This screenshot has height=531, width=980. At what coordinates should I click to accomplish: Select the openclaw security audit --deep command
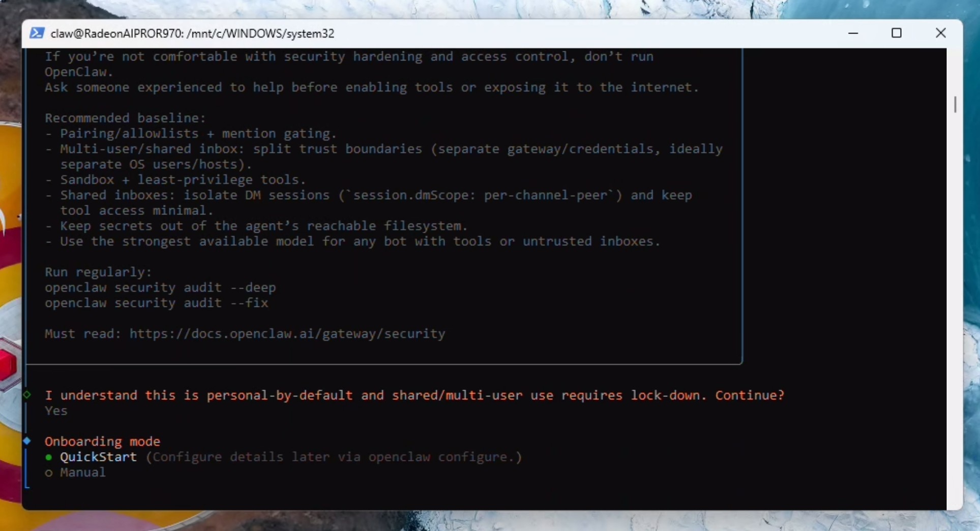tap(160, 287)
